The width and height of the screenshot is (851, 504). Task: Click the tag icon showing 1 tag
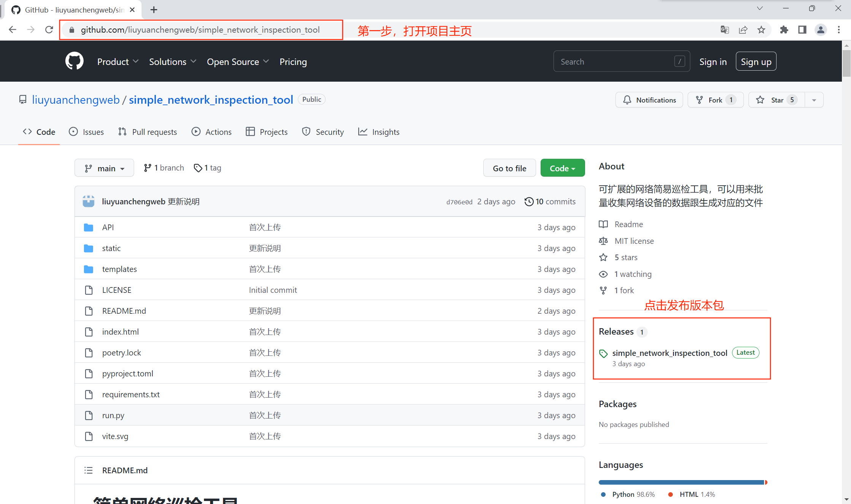tap(208, 168)
